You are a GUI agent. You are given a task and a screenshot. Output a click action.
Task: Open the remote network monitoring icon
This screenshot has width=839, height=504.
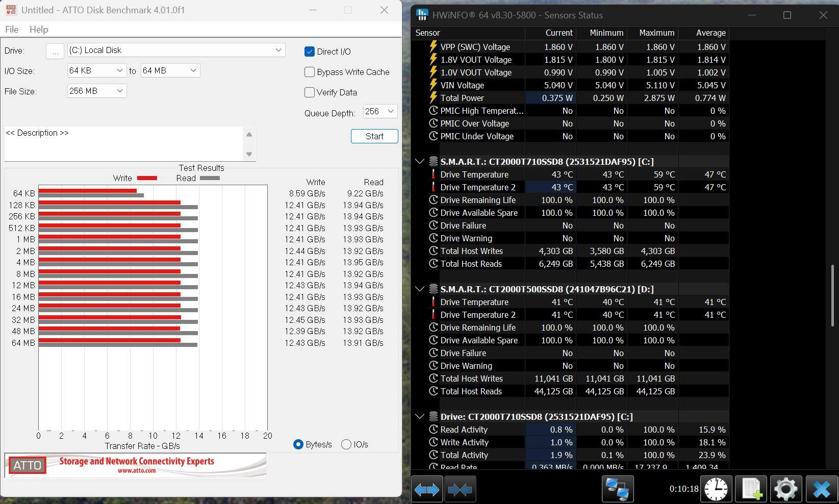coord(618,489)
